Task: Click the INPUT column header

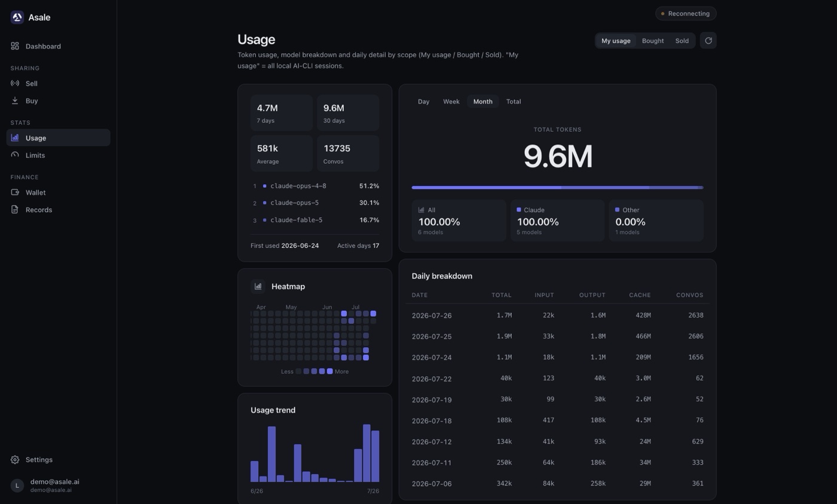Action: (545, 295)
